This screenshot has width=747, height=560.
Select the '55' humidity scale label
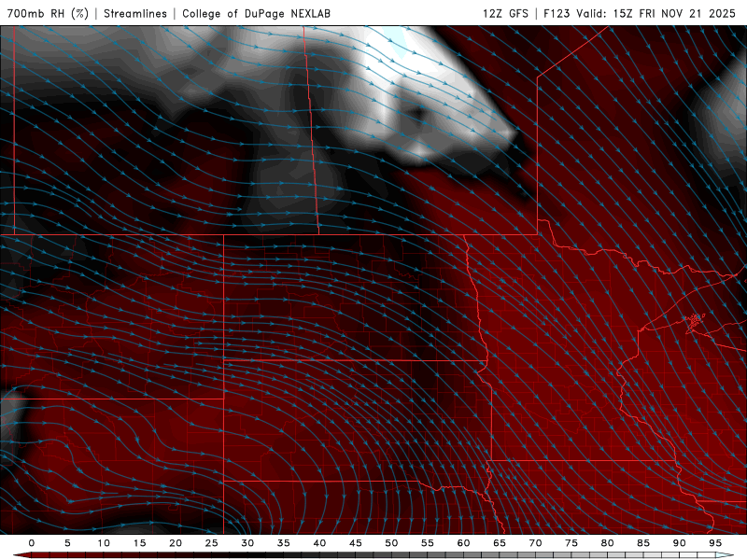click(428, 543)
